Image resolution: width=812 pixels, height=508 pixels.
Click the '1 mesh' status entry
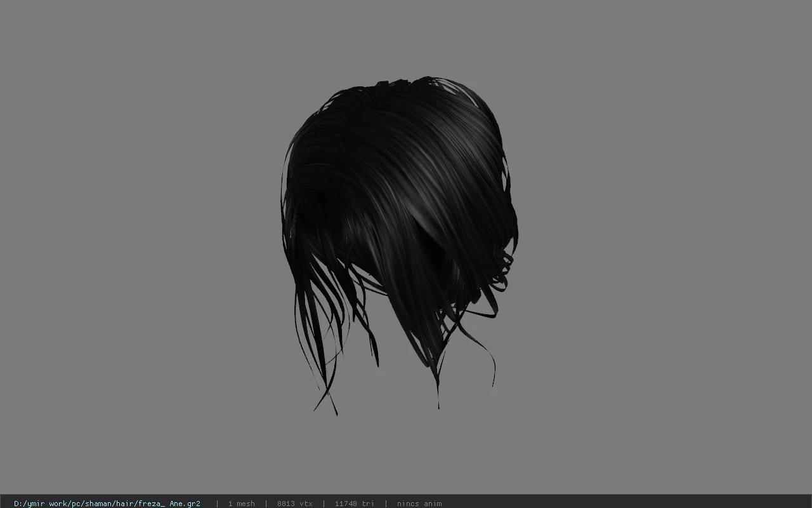coord(241,504)
